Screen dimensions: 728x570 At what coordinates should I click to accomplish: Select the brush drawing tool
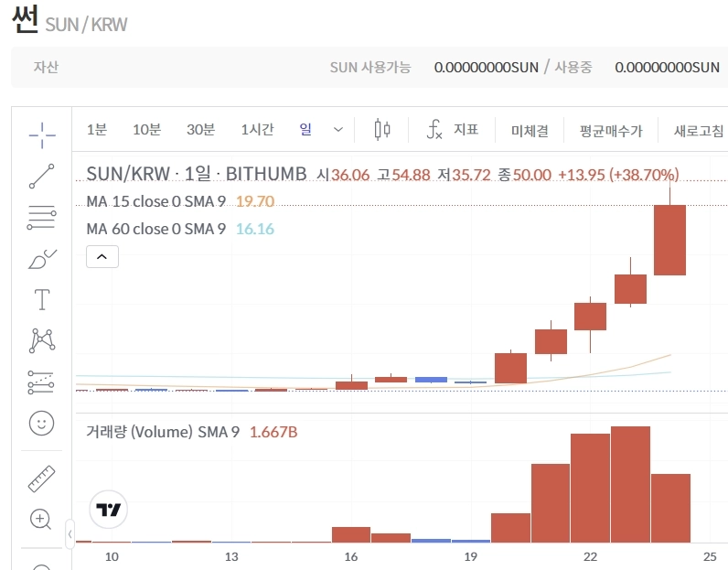point(42,259)
